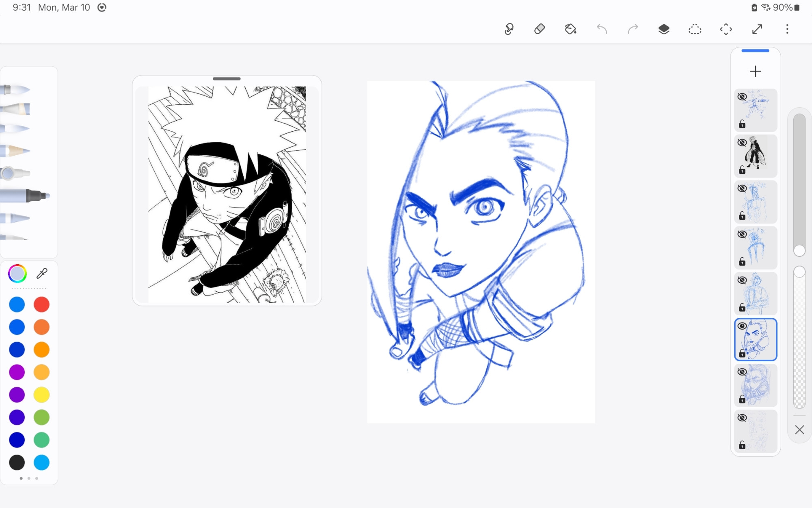This screenshot has width=812, height=508.
Task: Tap the battery percentage in status bar
Action: pyautogui.click(x=782, y=7)
